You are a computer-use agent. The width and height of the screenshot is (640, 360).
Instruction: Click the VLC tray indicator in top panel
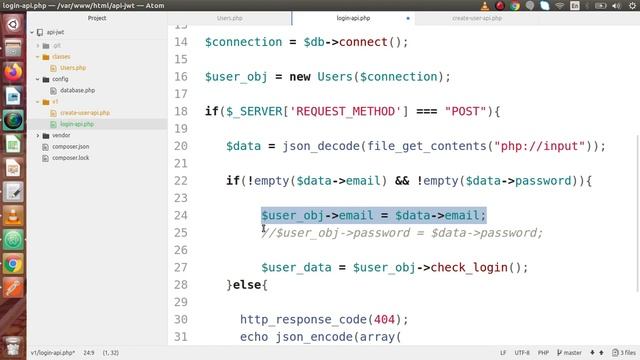tap(485, 5)
